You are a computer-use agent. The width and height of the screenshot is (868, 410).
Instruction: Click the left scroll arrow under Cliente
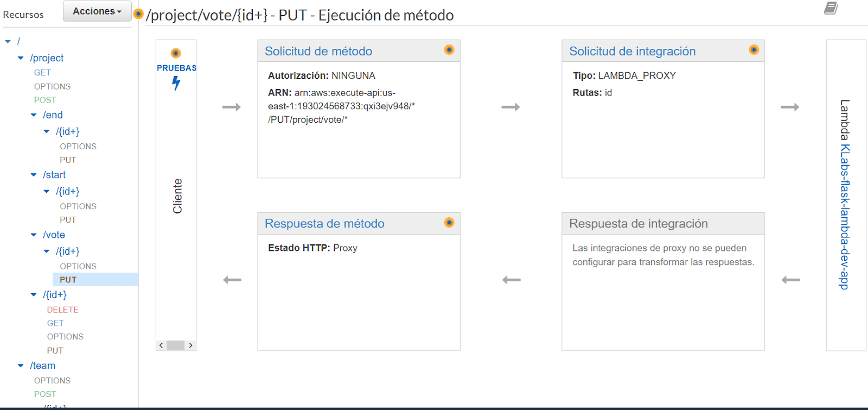click(x=161, y=345)
